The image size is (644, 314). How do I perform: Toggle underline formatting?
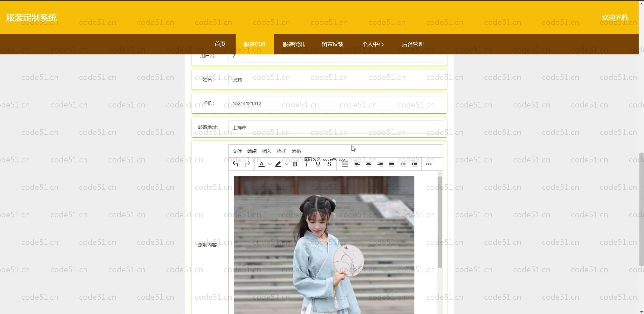[x=318, y=164]
